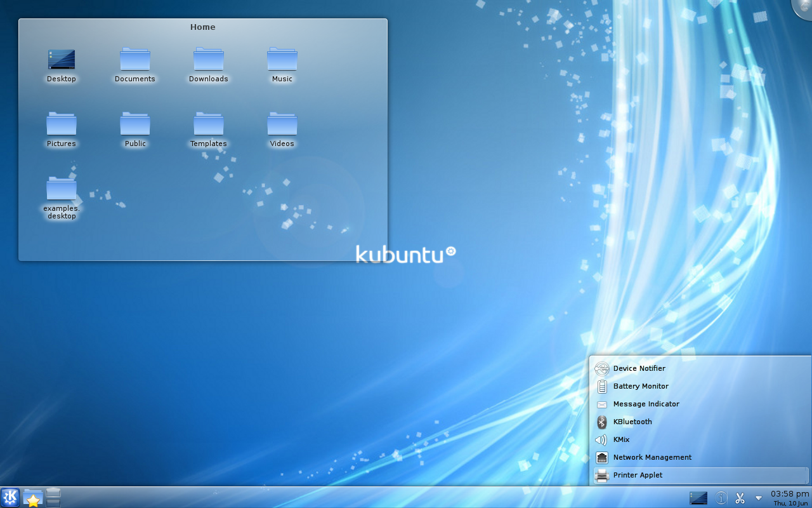Open KMix volume entry in the tray popup
This screenshot has height=508, width=812.
tap(701, 439)
